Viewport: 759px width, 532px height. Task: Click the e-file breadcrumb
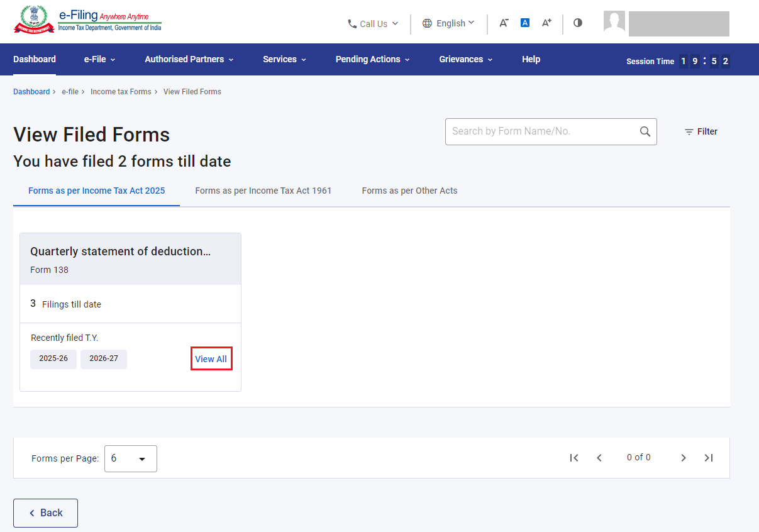click(70, 92)
